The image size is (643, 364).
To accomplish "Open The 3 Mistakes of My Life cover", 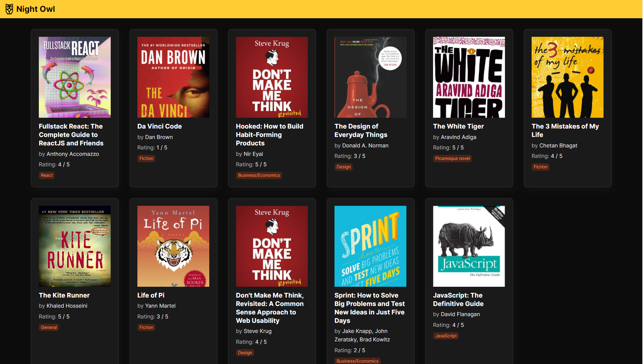I will click(x=567, y=77).
